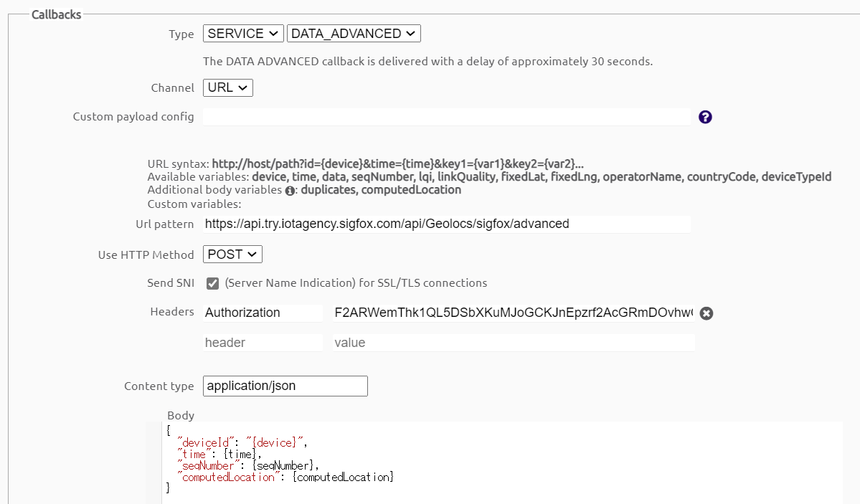Open the Channel URL dropdown
This screenshot has height=504, width=860.
click(227, 87)
